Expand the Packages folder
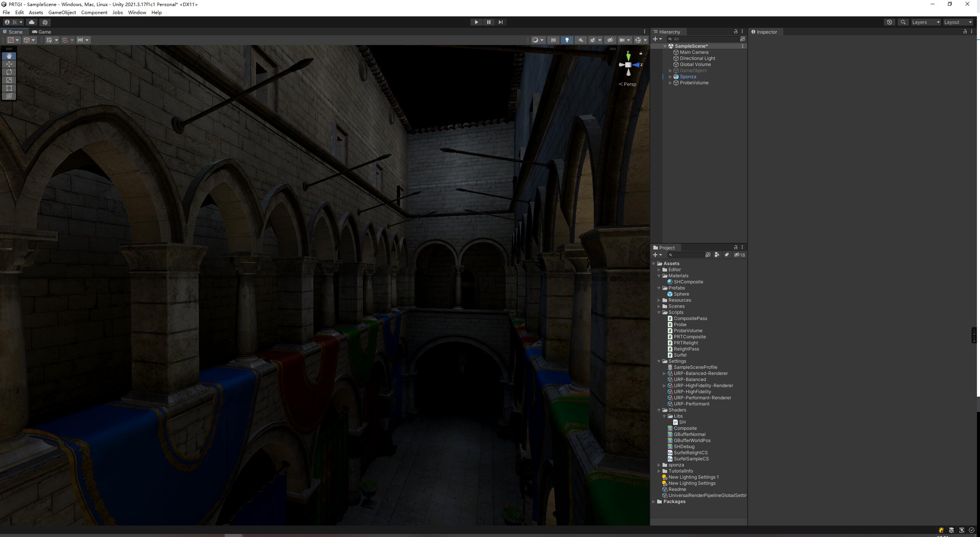This screenshot has width=980, height=537. (654, 502)
